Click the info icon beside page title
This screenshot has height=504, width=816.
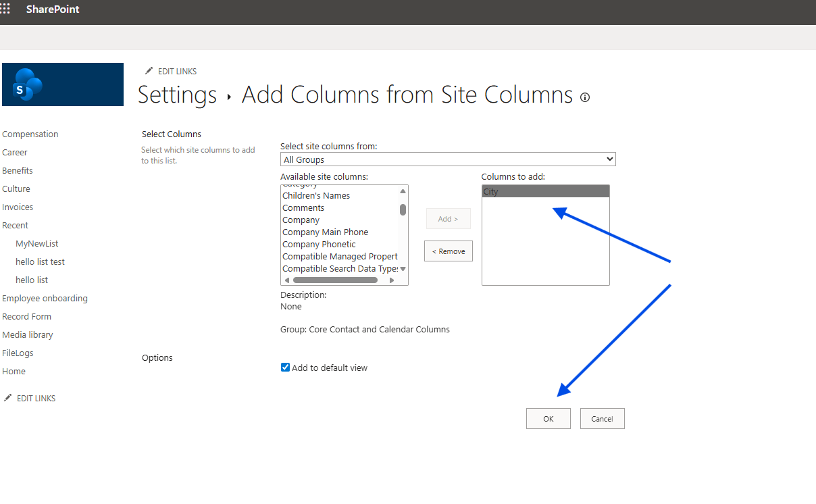tap(585, 97)
